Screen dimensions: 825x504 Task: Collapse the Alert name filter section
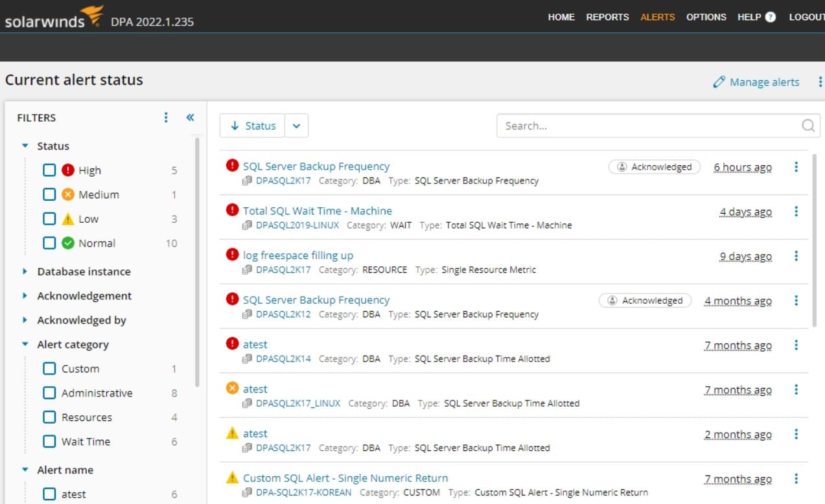25,470
